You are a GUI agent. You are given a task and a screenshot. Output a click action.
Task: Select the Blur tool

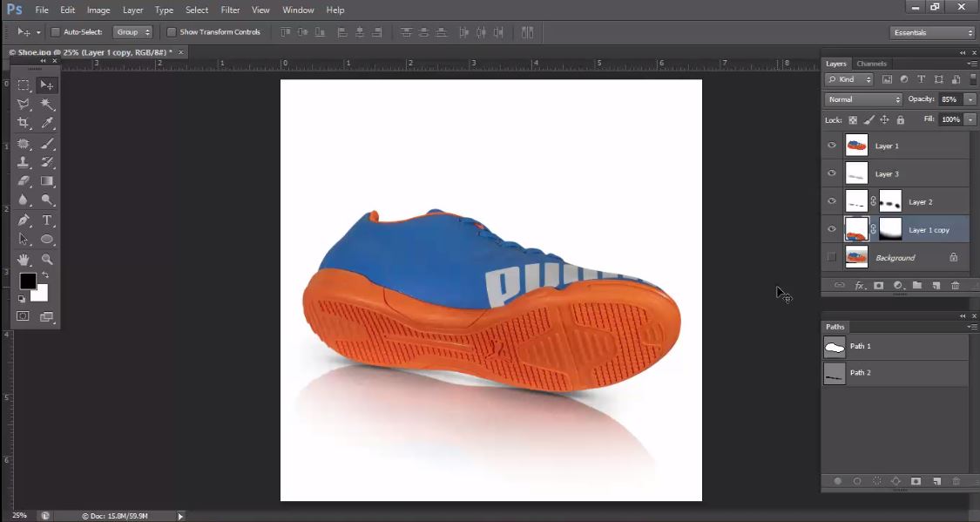coord(24,200)
